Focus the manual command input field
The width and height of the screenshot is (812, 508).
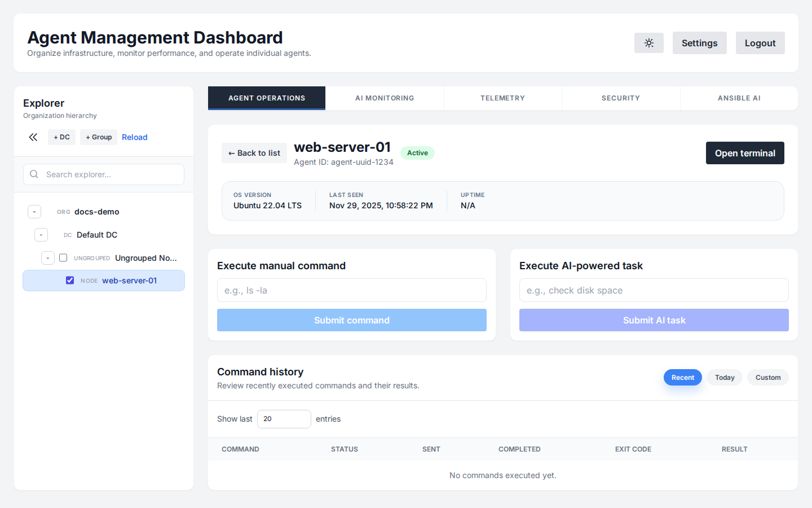click(351, 290)
